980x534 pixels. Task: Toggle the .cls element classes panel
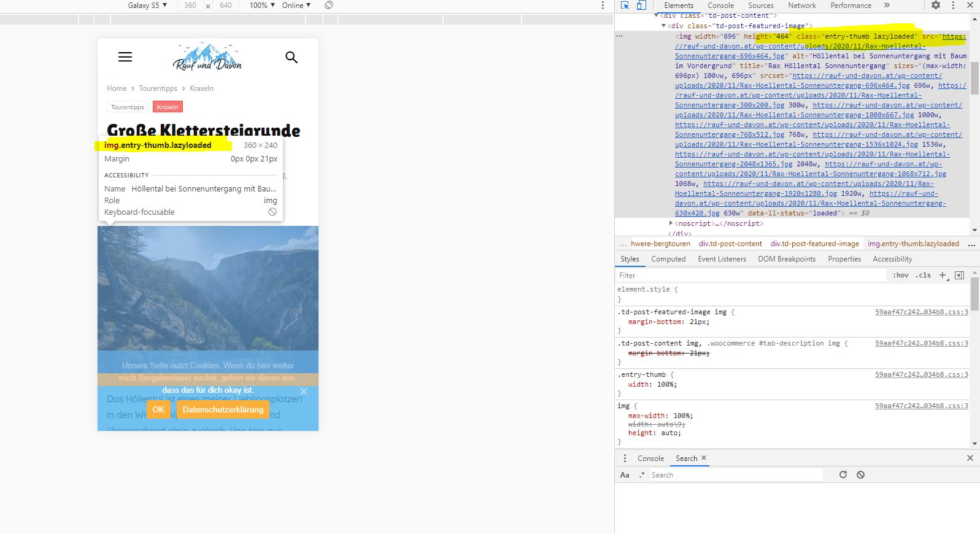[x=924, y=275]
